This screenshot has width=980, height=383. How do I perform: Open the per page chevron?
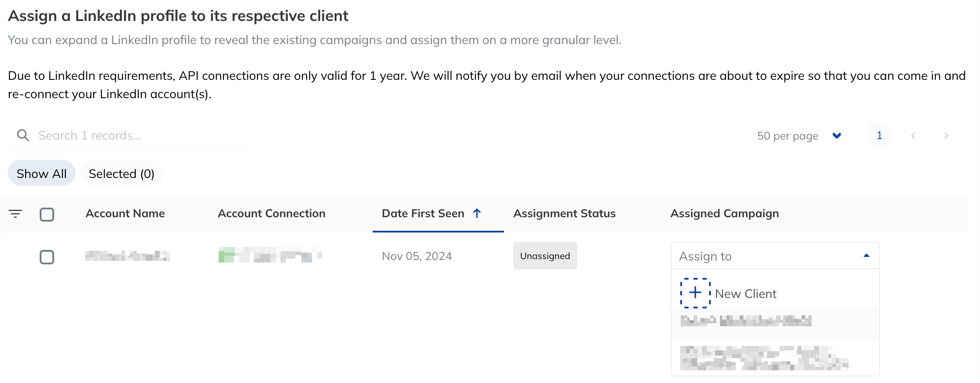click(836, 136)
